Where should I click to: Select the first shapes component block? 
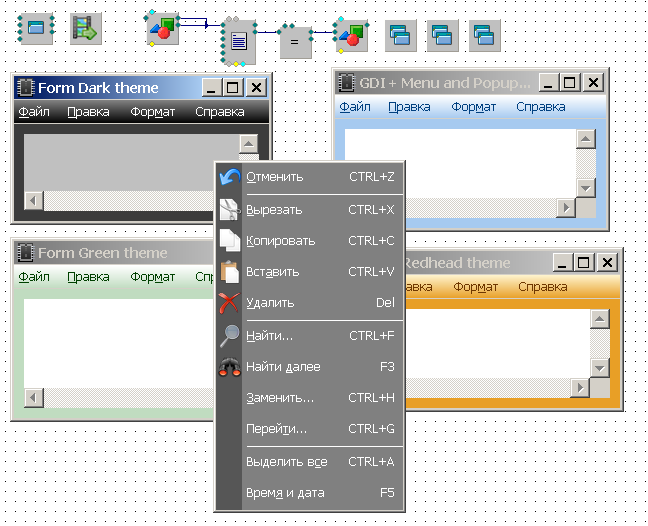pyautogui.click(x=162, y=28)
